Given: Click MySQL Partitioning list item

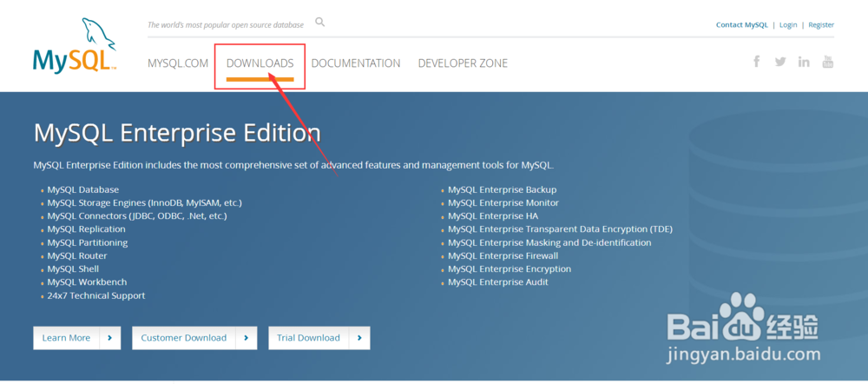Looking at the screenshot, I should (88, 242).
